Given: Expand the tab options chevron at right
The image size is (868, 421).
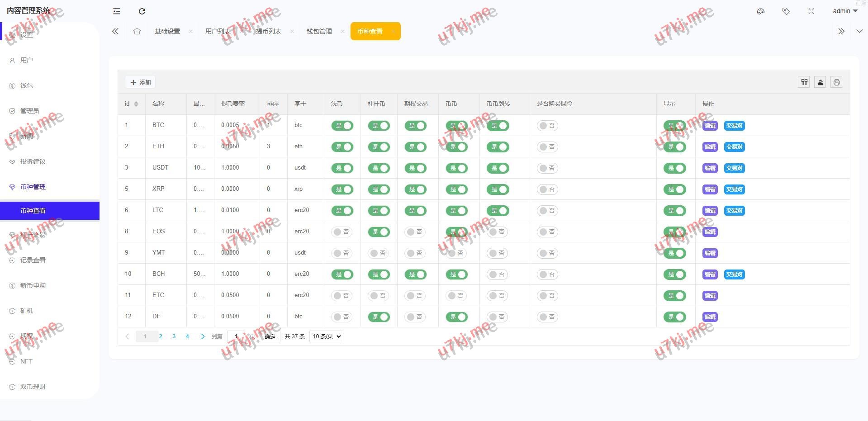Looking at the screenshot, I should click(859, 31).
